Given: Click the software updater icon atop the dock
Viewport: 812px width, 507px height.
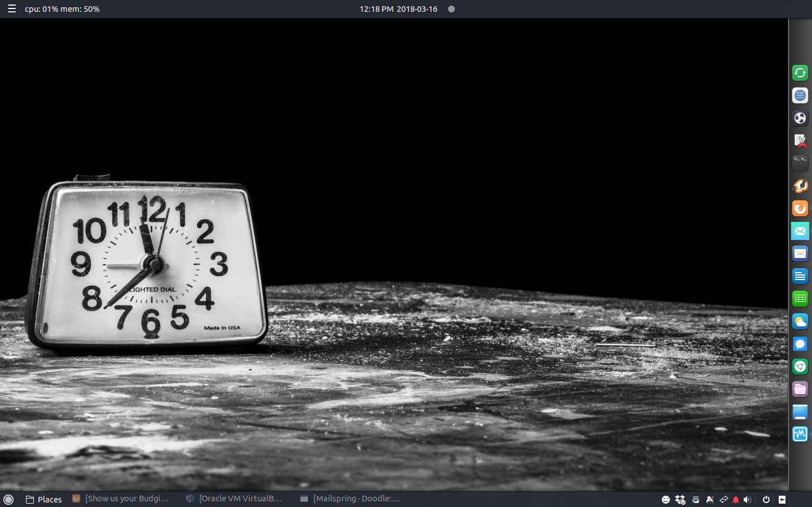Looking at the screenshot, I should pos(800,72).
